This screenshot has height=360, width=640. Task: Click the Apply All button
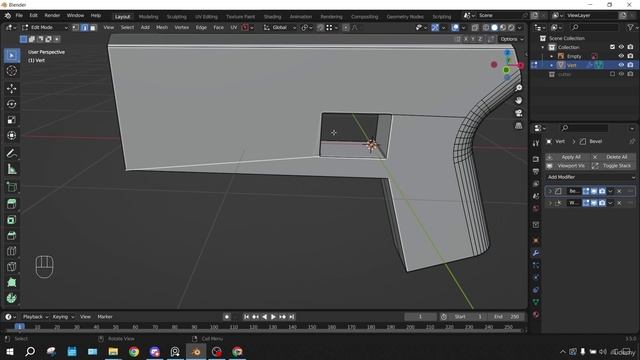pyautogui.click(x=567, y=157)
